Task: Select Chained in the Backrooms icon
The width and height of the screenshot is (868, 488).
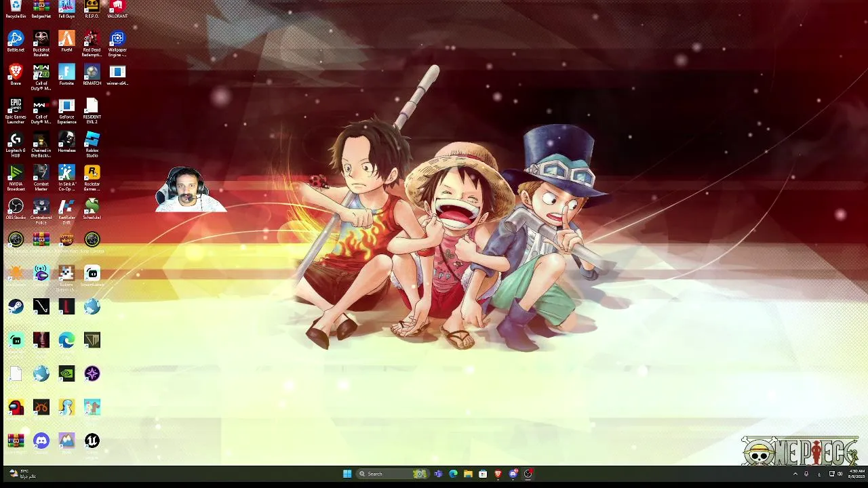Action: [41, 144]
